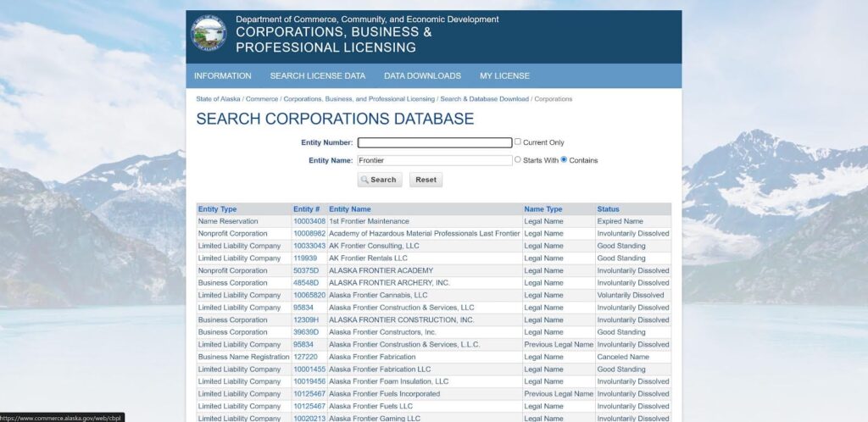
Task: Click the Alaska state seal logo
Action: 209,35
